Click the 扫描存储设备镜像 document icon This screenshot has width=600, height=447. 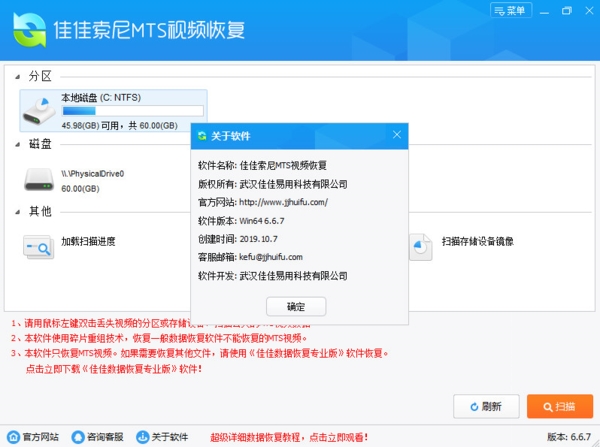click(421, 247)
